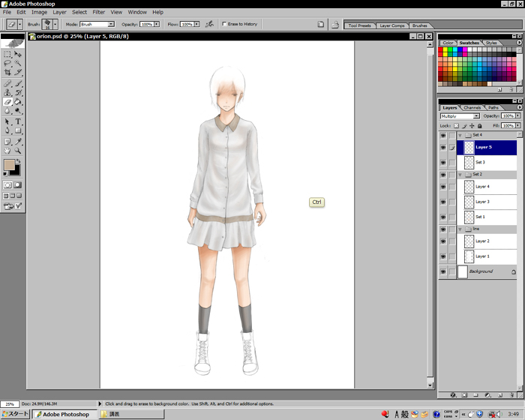Select the Hand tool
The height and width of the screenshot is (420, 525).
[x=7, y=150]
